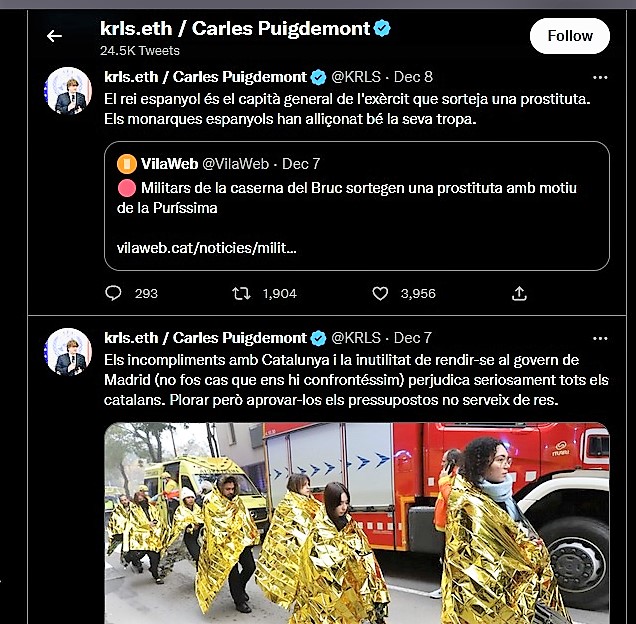Viewport: 636px width, 624px height.
Task: Click the @VilaWeb handle in quoted tweet
Action: tap(235, 164)
